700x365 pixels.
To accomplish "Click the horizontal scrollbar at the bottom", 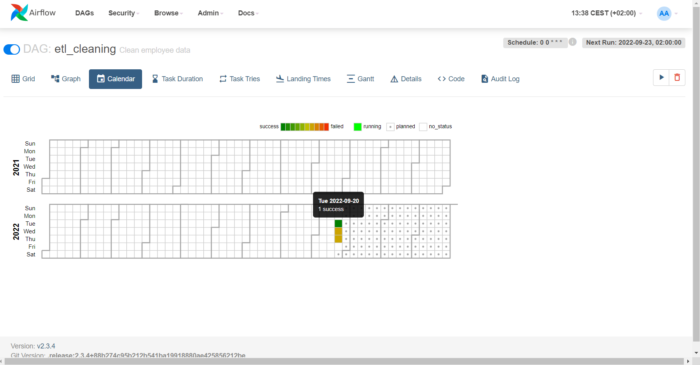I will pyautogui.click(x=344, y=361).
